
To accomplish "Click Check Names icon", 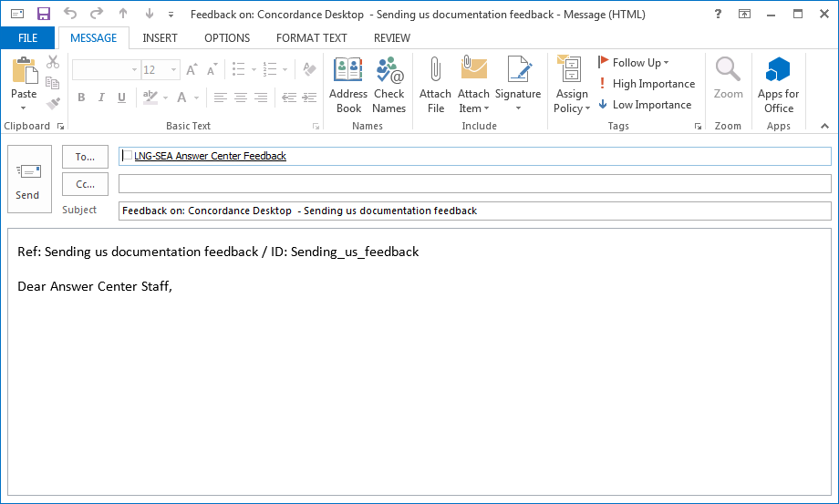I will [x=389, y=85].
